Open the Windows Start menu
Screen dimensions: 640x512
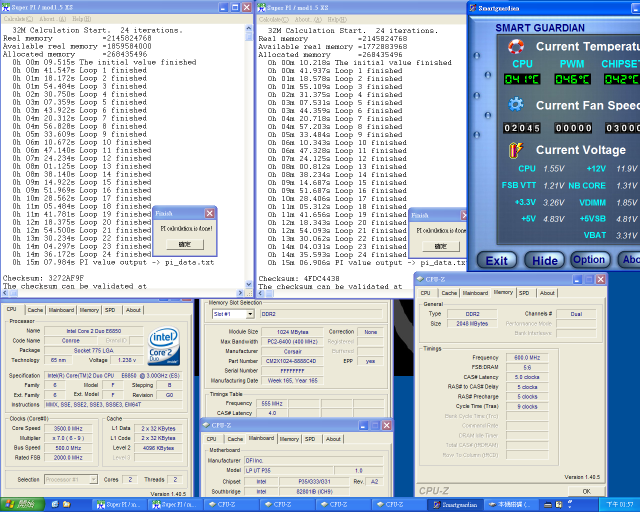tap(22, 505)
